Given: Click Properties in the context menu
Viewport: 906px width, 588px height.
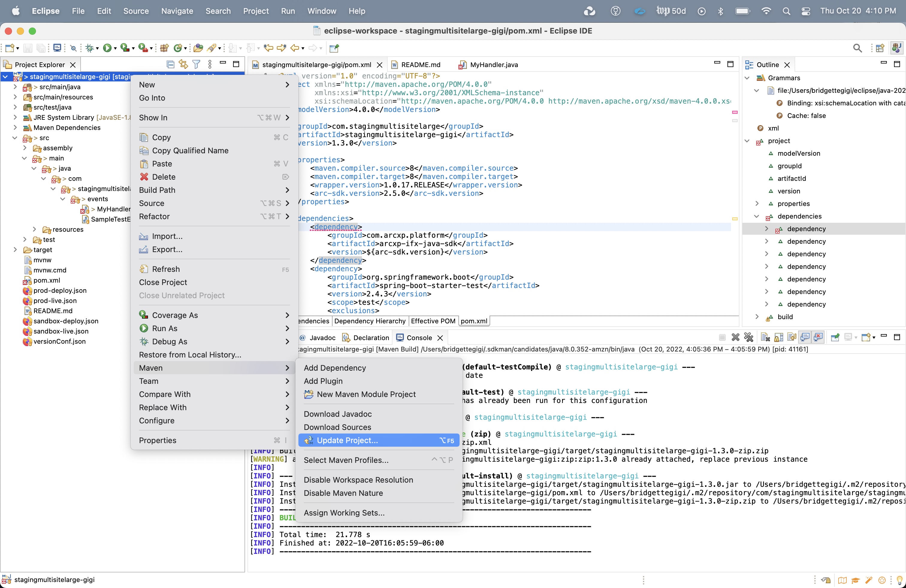Looking at the screenshot, I should [x=214, y=440].
